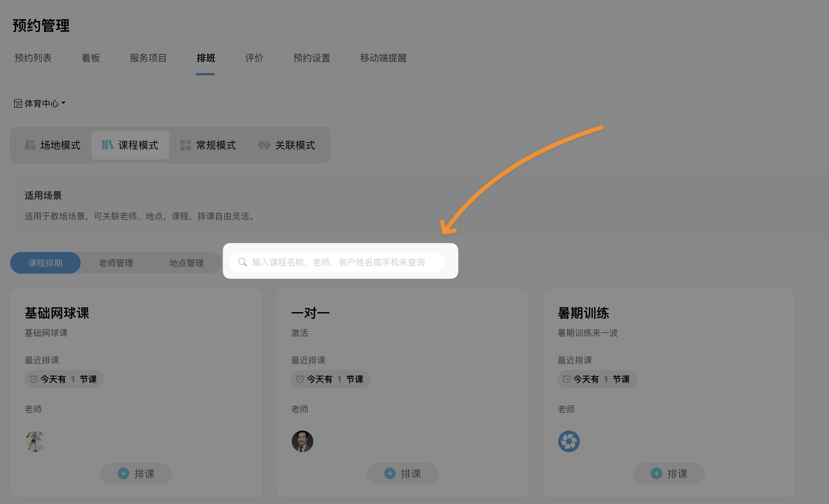This screenshot has height=504, width=829.
Task: Click the 适用场景 heading
Action: 43,195
